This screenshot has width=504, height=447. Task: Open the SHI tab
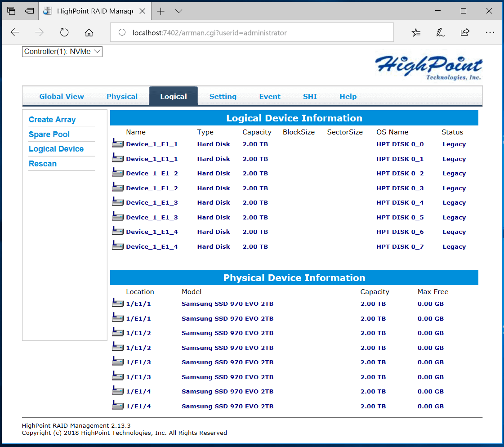[x=310, y=97]
